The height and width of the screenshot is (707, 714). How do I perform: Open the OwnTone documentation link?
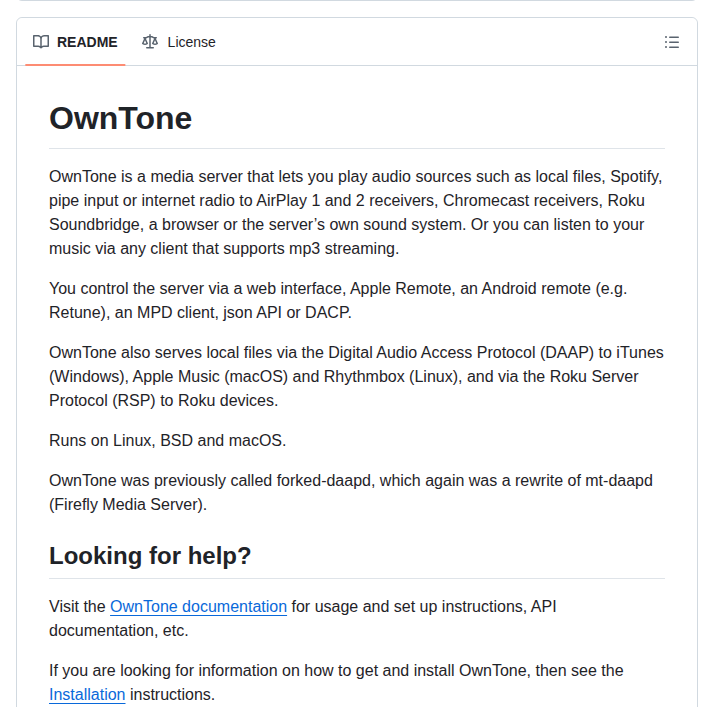[x=199, y=606]
